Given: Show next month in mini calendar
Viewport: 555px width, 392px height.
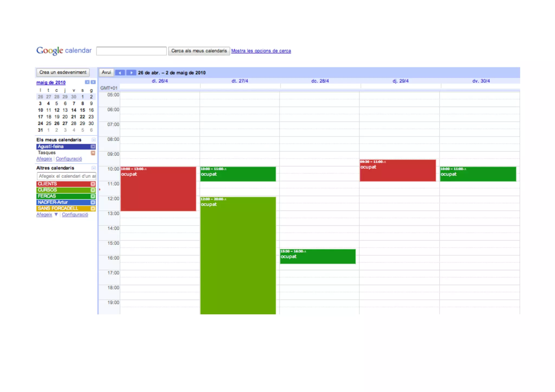Looking at the screenshot, I should (x=93, y=82).
